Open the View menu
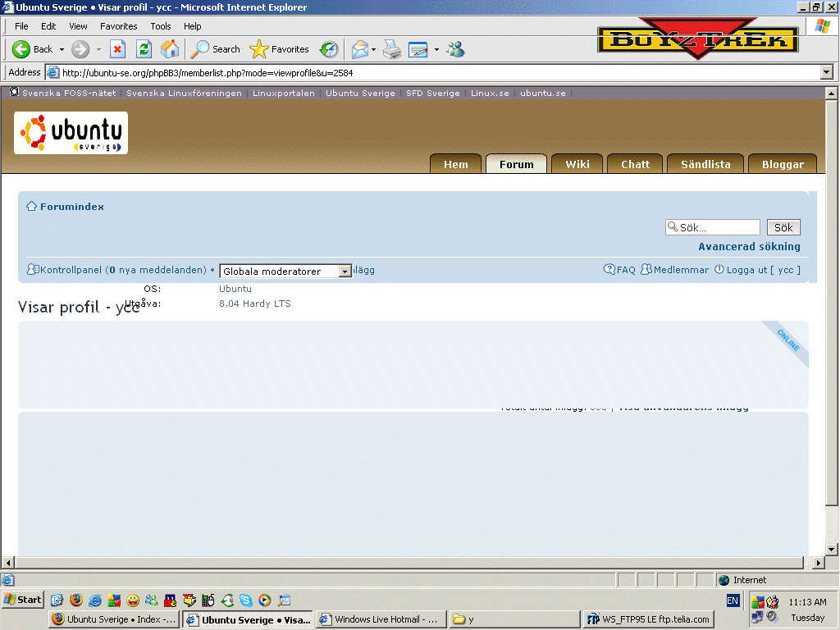Viewport: 840px width, 630px height. [78, 26]
